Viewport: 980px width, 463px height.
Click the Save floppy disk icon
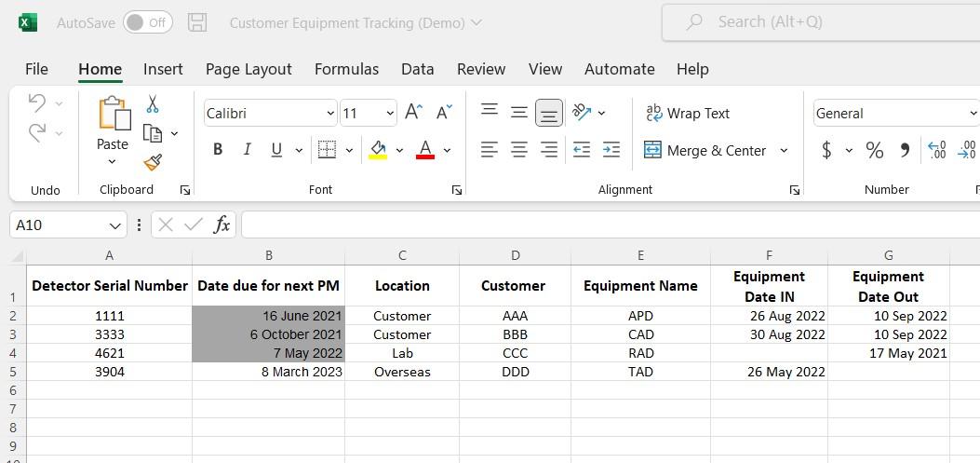pos(197,22)
